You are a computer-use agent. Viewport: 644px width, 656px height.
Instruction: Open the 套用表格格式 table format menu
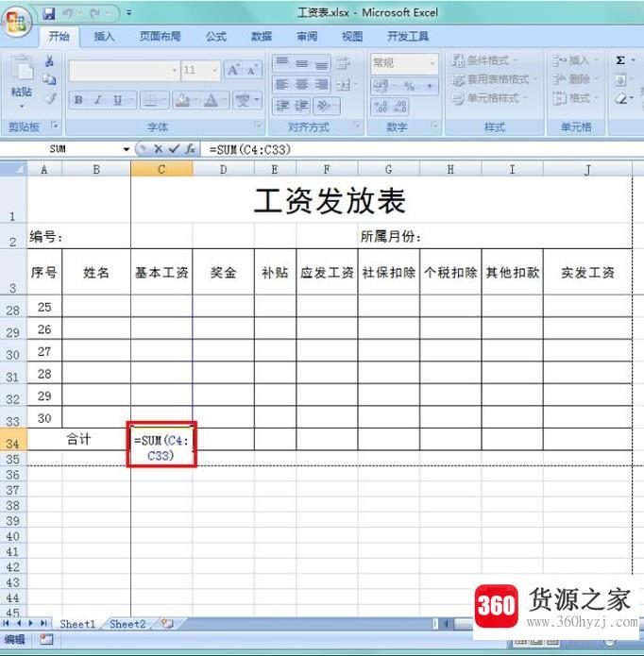[494, 79]
